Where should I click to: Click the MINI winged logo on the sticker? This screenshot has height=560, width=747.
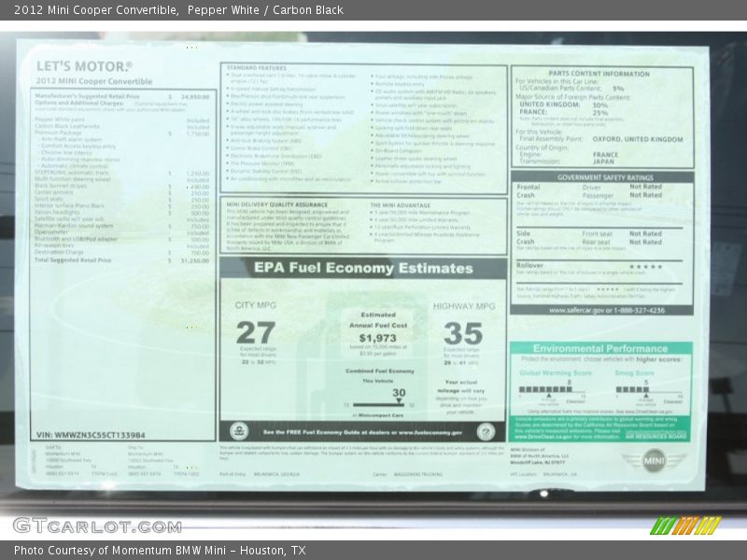pos(654,460)
